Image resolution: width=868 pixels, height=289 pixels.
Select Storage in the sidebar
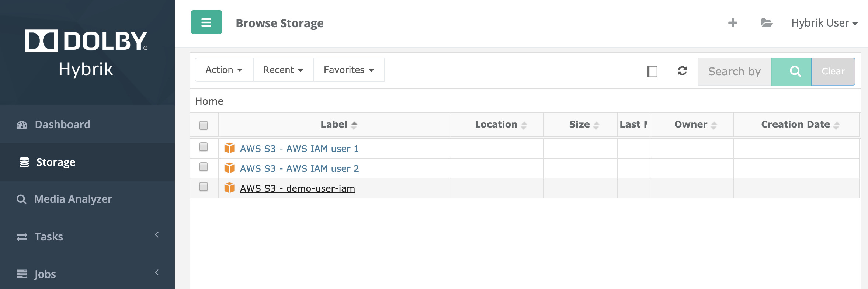[x=87, y=162]
